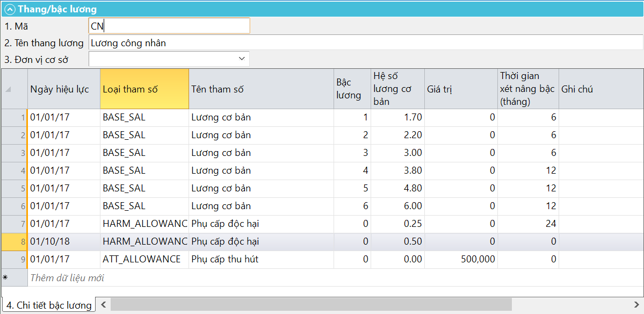Click the Loại tham số column header
Screen dimensions: 644x314
tap(144, 89)
